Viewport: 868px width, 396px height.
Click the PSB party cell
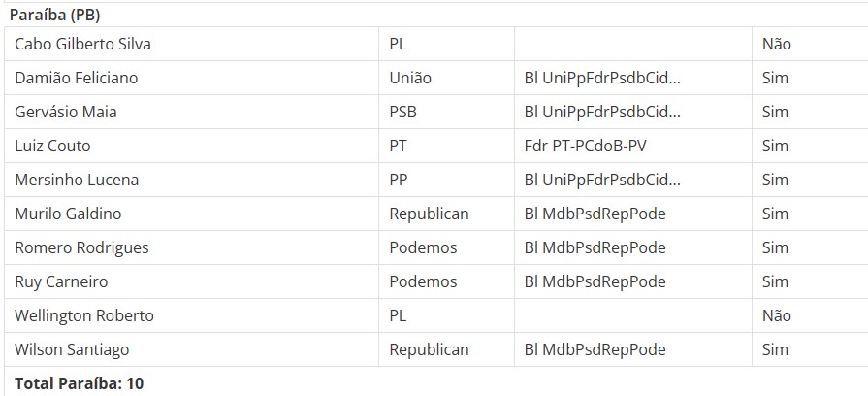(x=446, y=112)
